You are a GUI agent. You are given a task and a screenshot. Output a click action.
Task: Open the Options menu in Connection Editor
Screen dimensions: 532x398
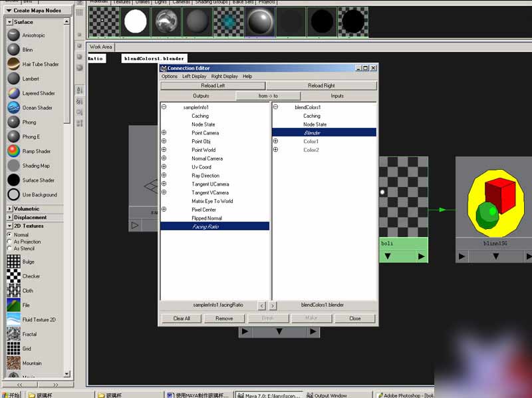click(170, 77)
